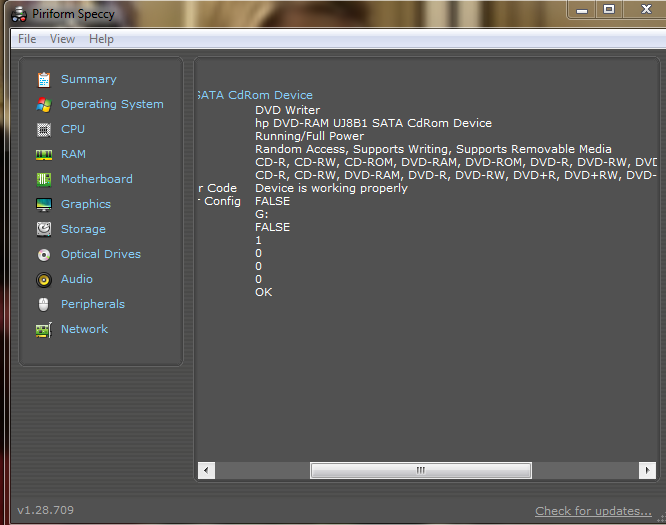Click the Operating System Windows flag icon
The width and height of the screenshot is (666, 525).
click(x=43, y=104)
